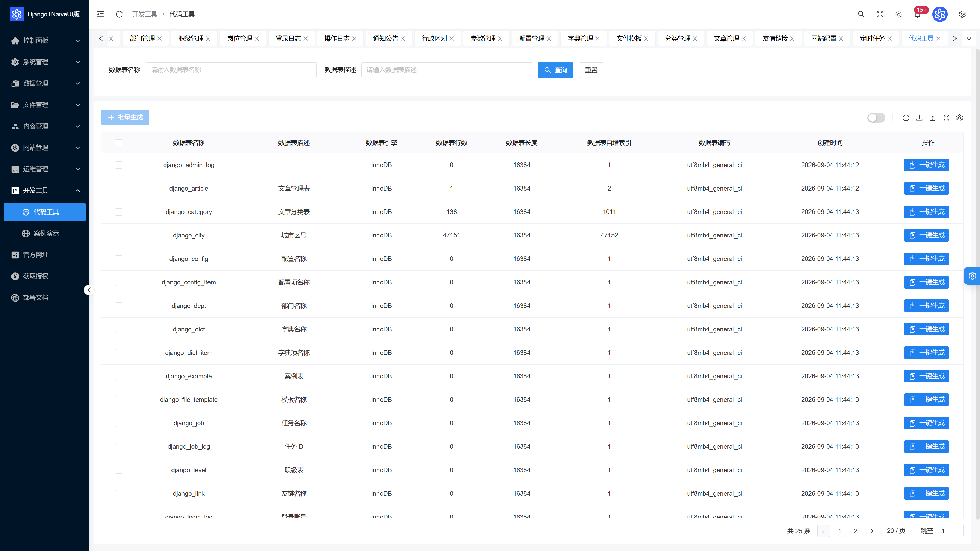Focus the 数据表名称 input field
The image size is (980, 551).
click(x=231, y=70)
